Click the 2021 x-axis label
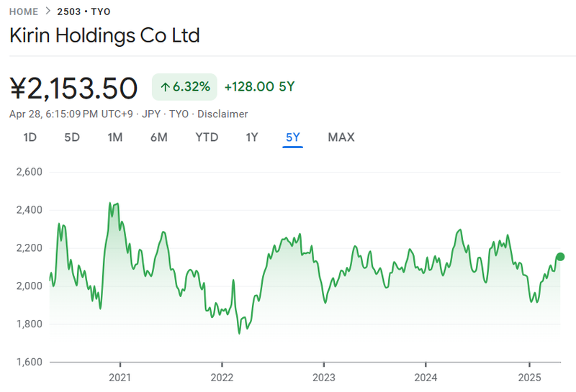Viewport: 576px width, 392px height. tap(120, 378)
